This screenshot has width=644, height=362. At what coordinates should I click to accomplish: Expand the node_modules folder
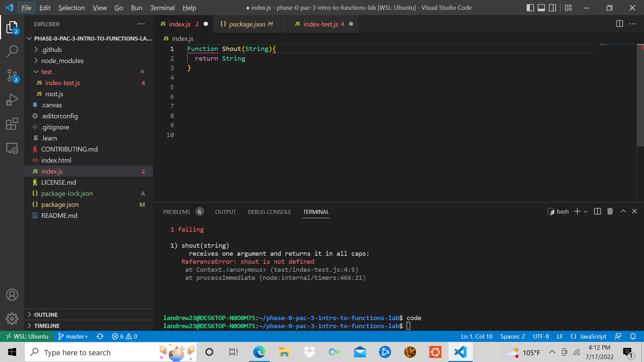pyautogui.click(x=89, y=61)
